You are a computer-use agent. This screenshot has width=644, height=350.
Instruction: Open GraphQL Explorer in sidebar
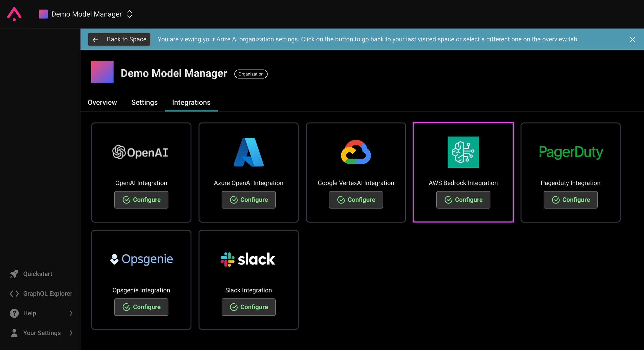tap(48, 294)
